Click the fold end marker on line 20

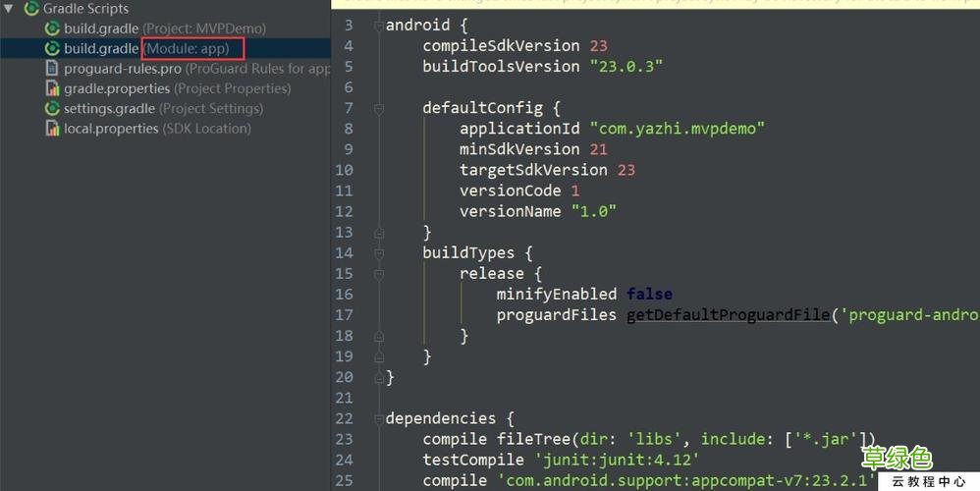tap(378, 378)
